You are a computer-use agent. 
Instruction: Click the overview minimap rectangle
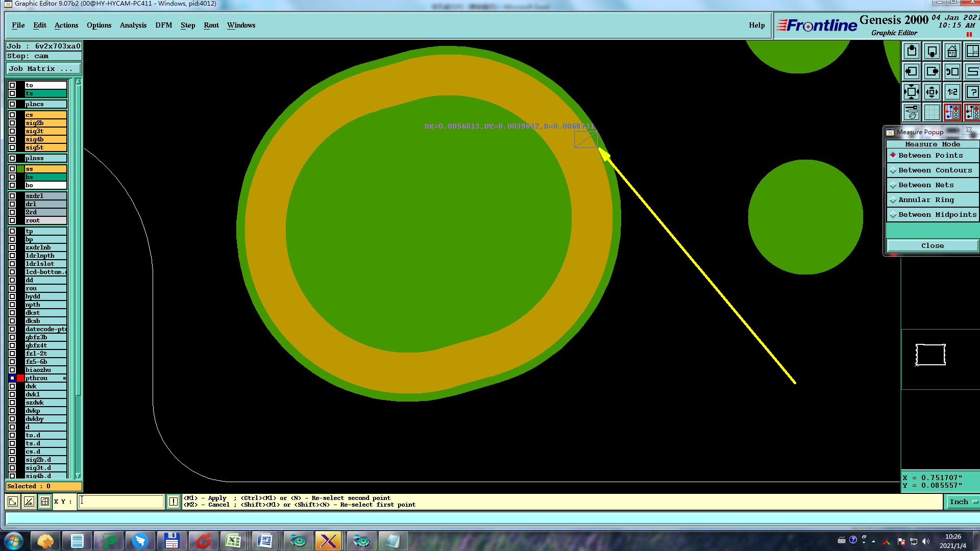click(x=930, y=355)
